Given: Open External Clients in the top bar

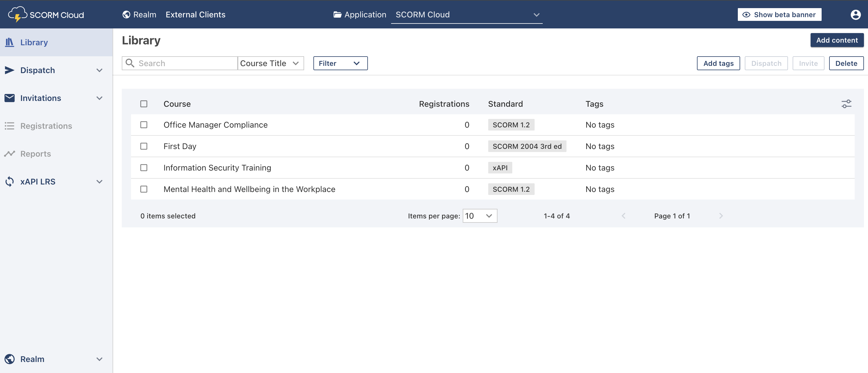Looking at the screenshot, I should 195,15.
